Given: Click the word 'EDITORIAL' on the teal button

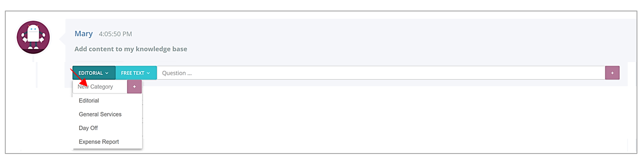Looking at the screenshot, I should pos(90,73).
